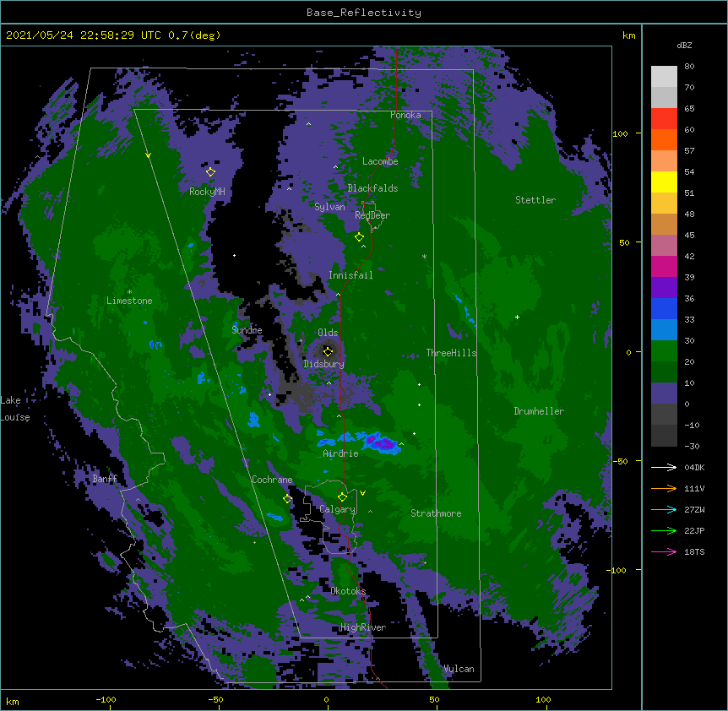Pick the magenta 42 dBZ swatch
The height and width of the screenshot is (711, 728).
point(664,266)
